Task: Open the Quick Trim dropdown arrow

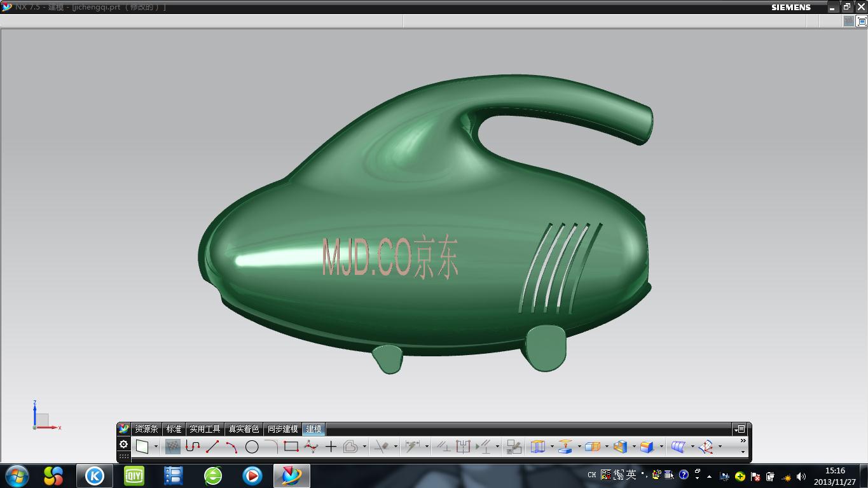Action: click(x=396, y=447)
